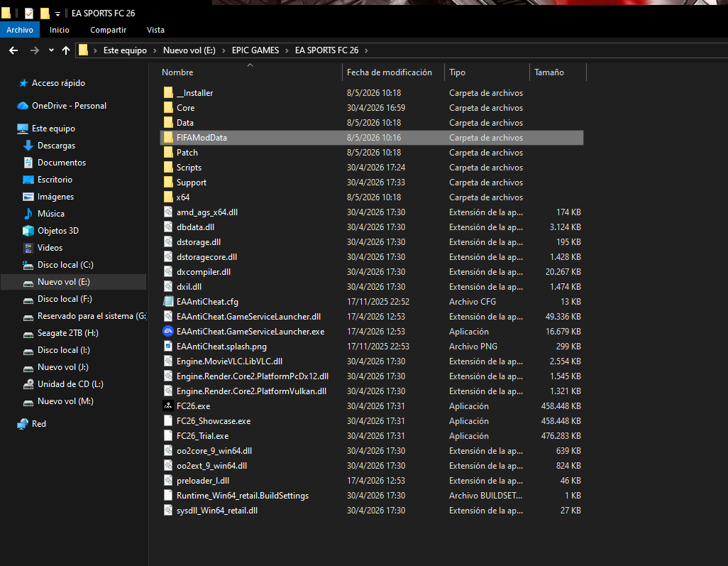Screen dimensions: 728x566
Task: Click the Properties quick access toolbar icon
Action: pos(29,13)
